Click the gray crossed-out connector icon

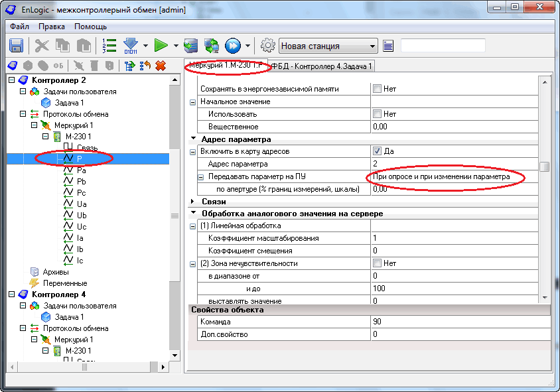coord(78,66)
